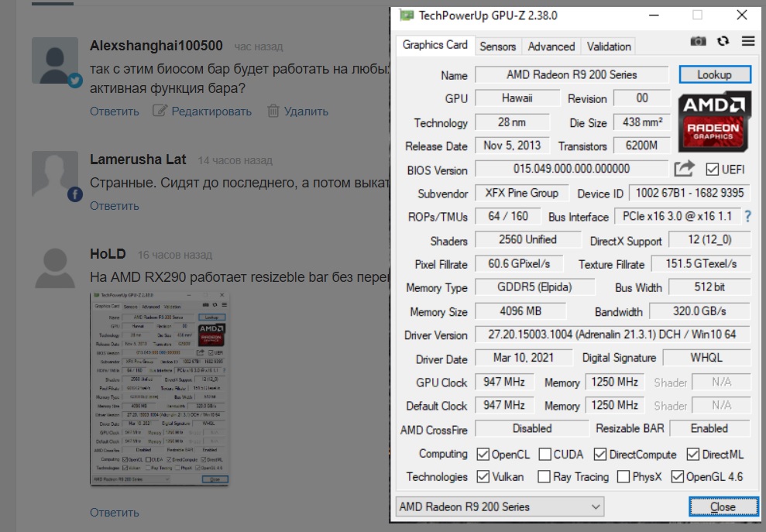This screenshot has width=766, height=532.
Task: Click the Close button in GPU-Z
Action: (x=723, y=506)
